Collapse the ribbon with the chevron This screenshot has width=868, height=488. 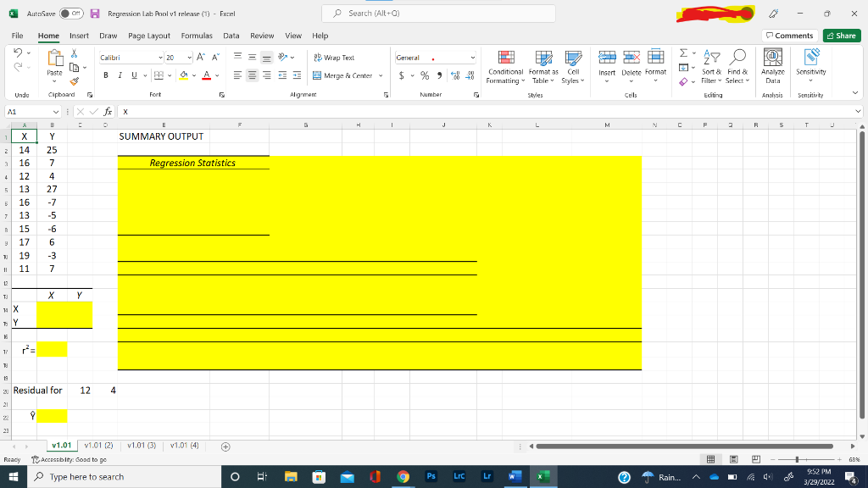855,93
